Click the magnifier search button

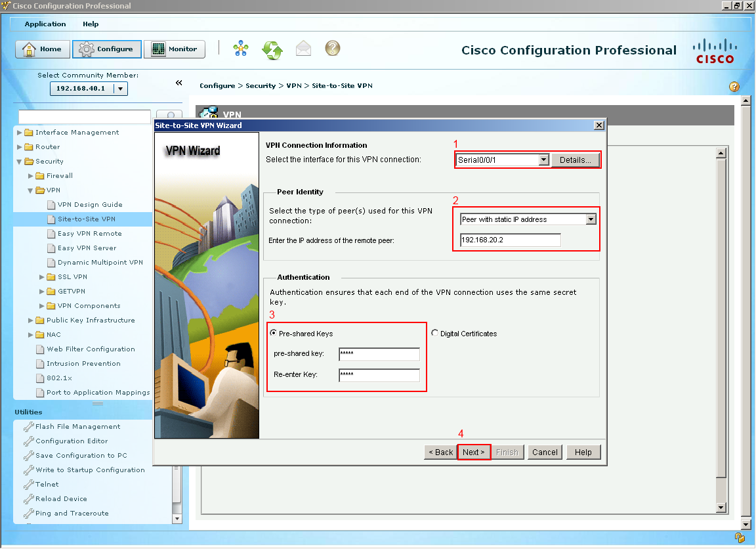click(x=170, y=115)
